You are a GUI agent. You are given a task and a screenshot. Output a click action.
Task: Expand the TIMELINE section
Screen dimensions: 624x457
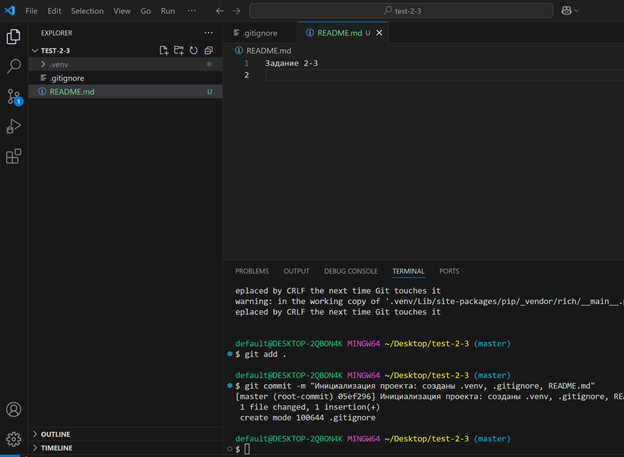(55, 448)
